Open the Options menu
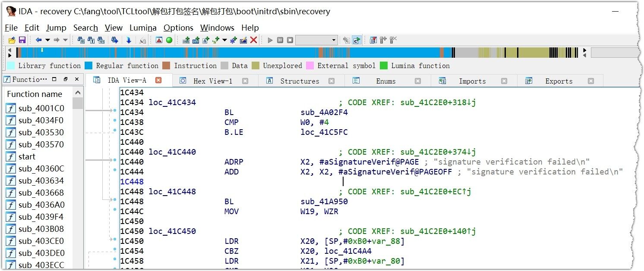 point(178,28)
